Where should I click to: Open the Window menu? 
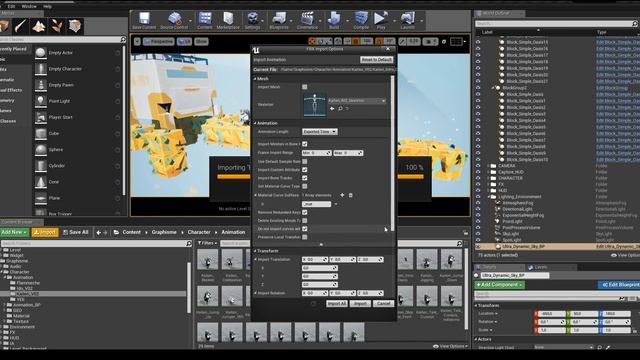click(29, 6)
